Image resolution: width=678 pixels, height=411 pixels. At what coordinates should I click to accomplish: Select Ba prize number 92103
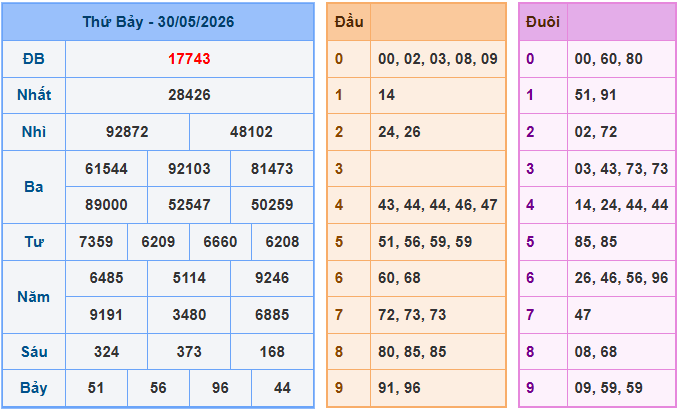189,169
